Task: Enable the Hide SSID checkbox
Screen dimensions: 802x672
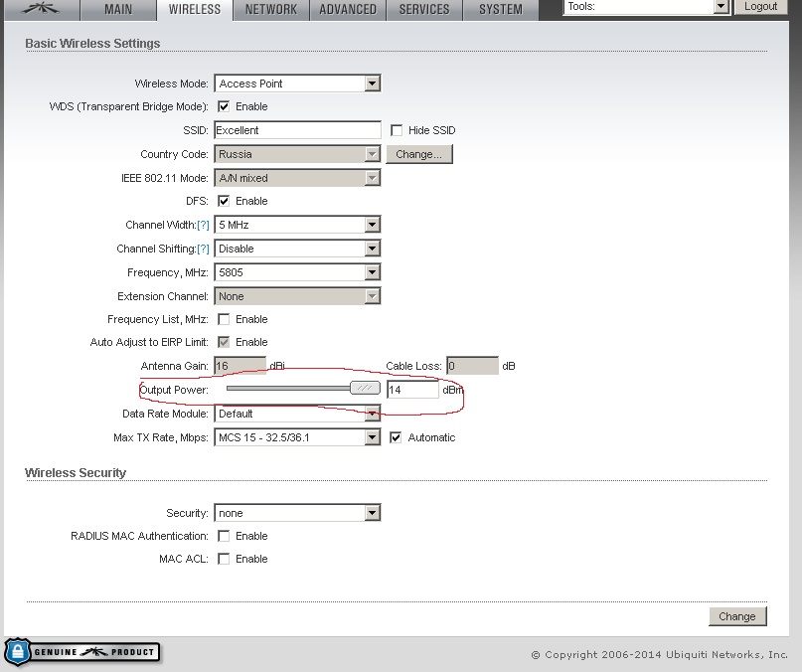Action: [x=397, y=130]
